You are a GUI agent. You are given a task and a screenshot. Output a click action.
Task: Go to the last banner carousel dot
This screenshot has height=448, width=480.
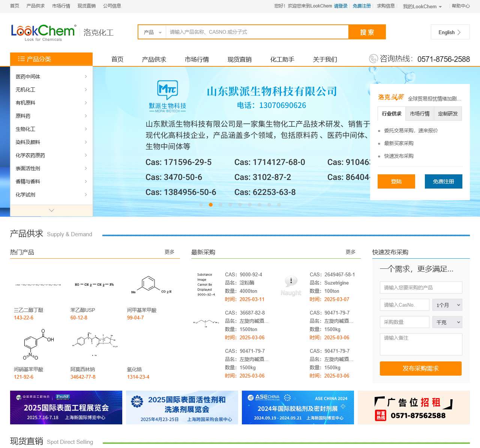pyautogui.click(x=279, y=205)
